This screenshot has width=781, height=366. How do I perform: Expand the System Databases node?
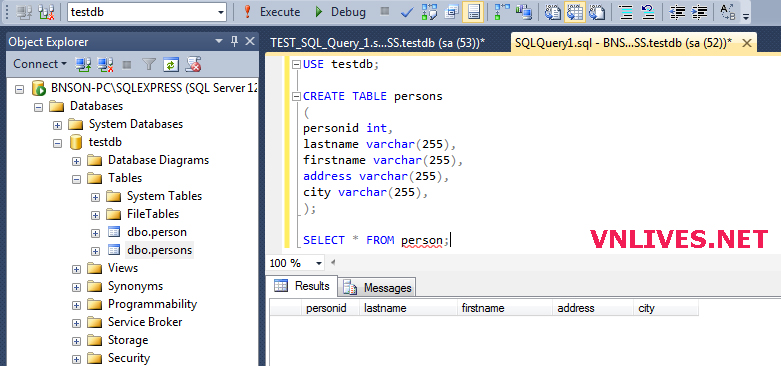(58, 124)
